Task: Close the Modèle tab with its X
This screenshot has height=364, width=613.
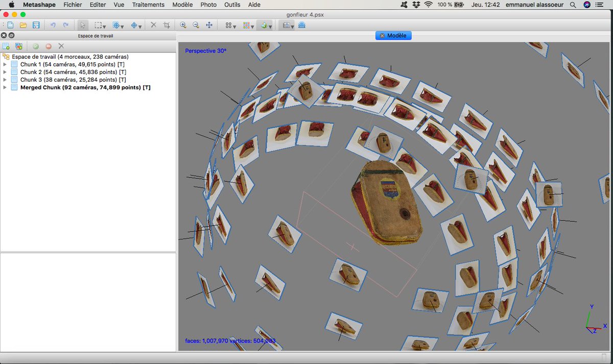Action: pos(382,36)
